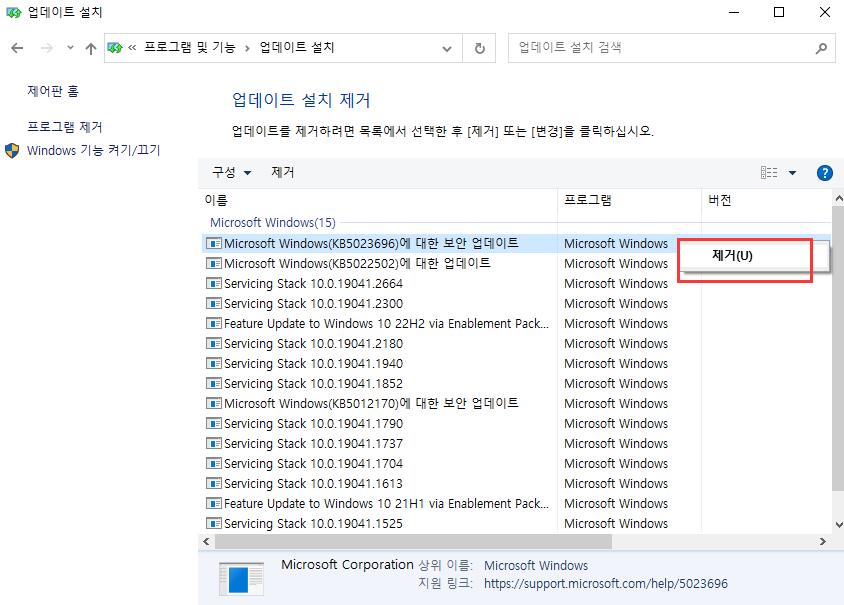Click the update icon beside KB5023696 entry

[x=214, y=243]
